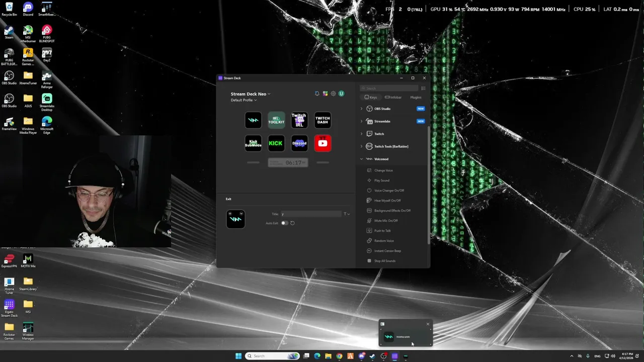Open Stream Deck preferences gear

tap(333, 94)
